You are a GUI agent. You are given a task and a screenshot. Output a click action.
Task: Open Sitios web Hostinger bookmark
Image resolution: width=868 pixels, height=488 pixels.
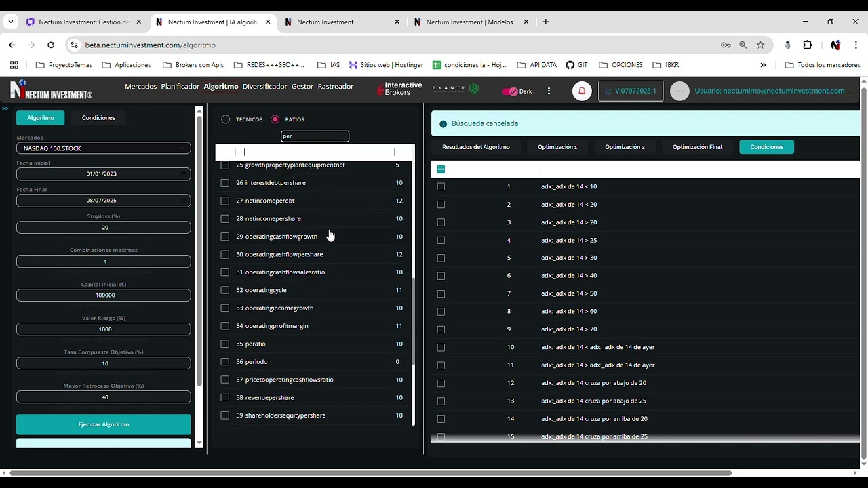pos(386,65)
